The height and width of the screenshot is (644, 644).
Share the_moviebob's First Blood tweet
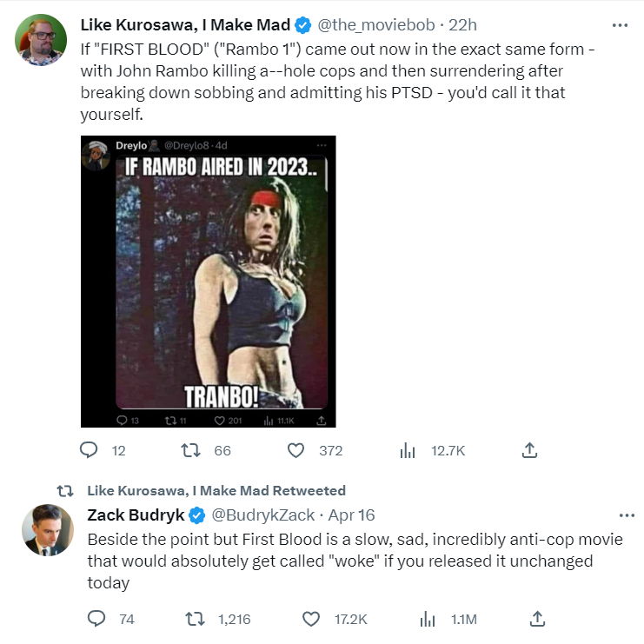tap(529, 450)
